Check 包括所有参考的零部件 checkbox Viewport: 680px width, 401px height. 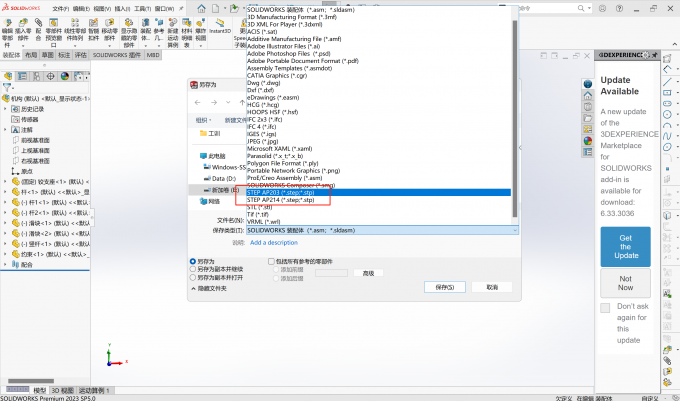[271, 261]
